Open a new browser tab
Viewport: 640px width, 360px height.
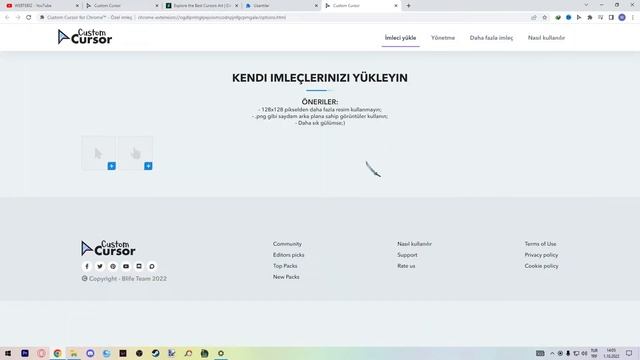408,6
